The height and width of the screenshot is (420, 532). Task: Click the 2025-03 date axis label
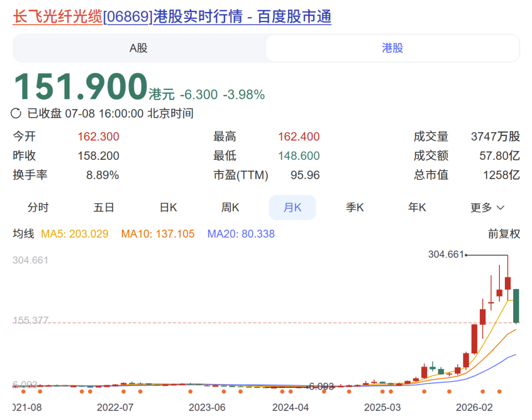click(382, 407)
